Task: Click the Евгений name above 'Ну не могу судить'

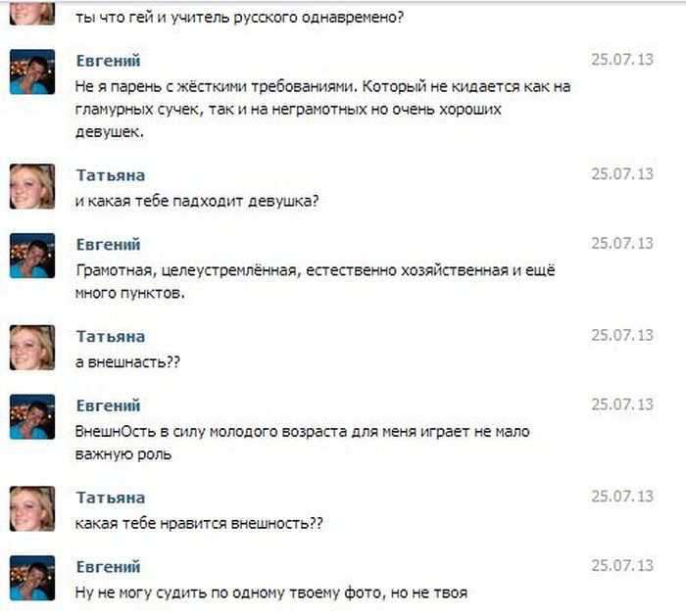Action: tap(108, 567)
